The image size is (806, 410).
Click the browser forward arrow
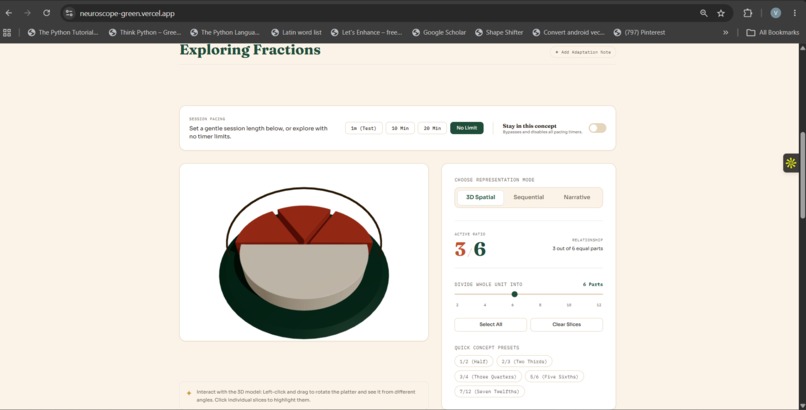pos(27,13)
